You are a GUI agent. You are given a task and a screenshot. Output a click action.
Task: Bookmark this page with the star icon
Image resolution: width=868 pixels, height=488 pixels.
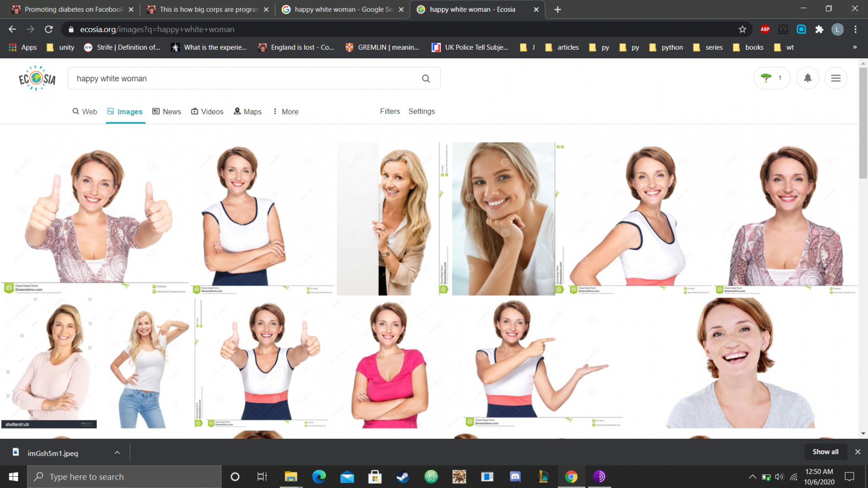point(742,29)
